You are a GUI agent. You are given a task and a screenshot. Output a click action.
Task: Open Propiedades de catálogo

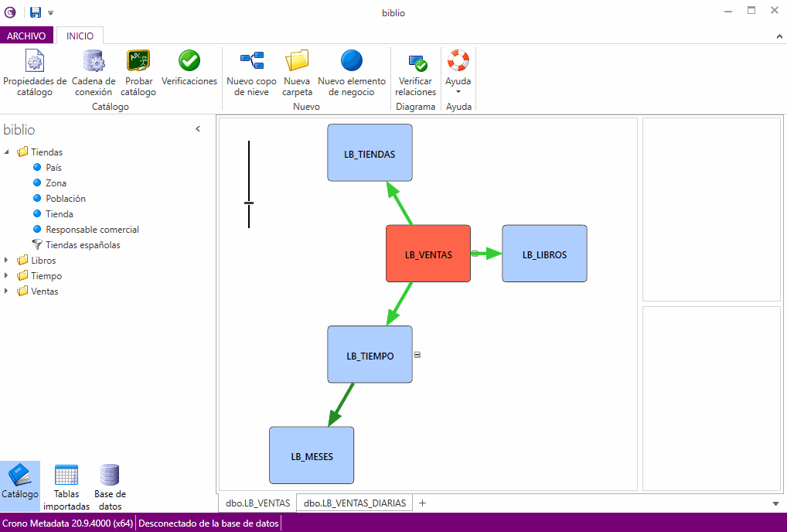click(x=35, y=73)
